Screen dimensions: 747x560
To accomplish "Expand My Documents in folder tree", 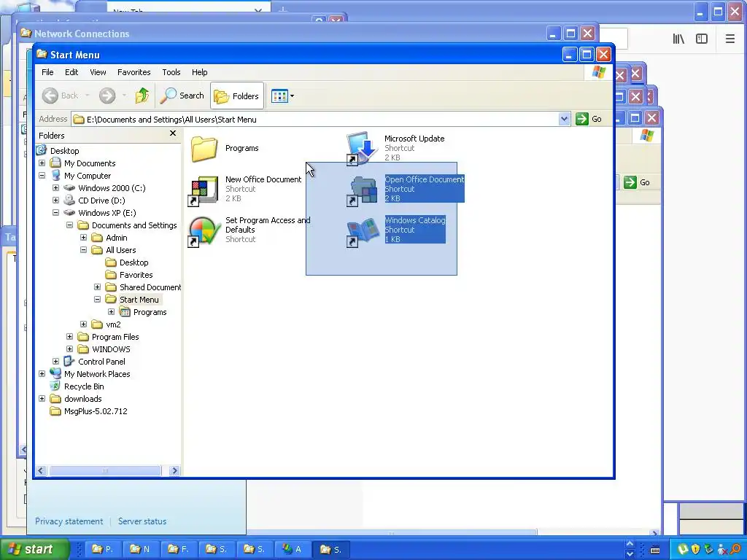I will tap(42, 163).
